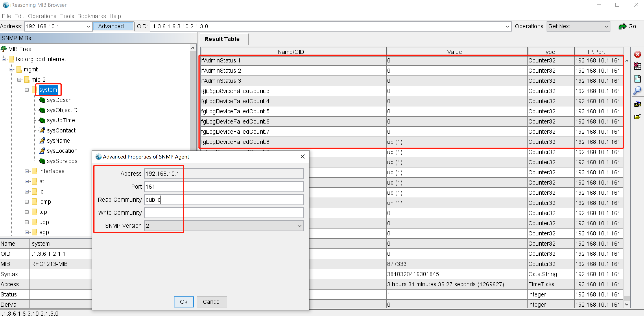Expand the tcp tree folder
The height and width of the screenshot is (316, 644).
click(27, 212)
